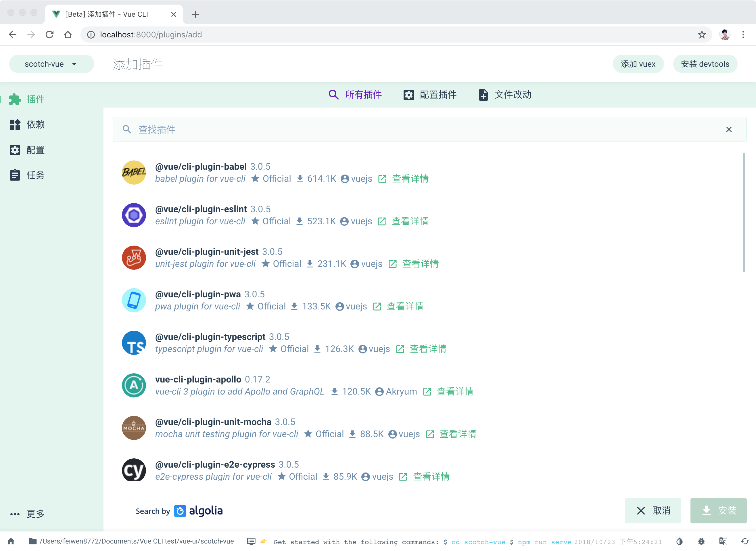Click the browser forward arrow

coord(31,34)
